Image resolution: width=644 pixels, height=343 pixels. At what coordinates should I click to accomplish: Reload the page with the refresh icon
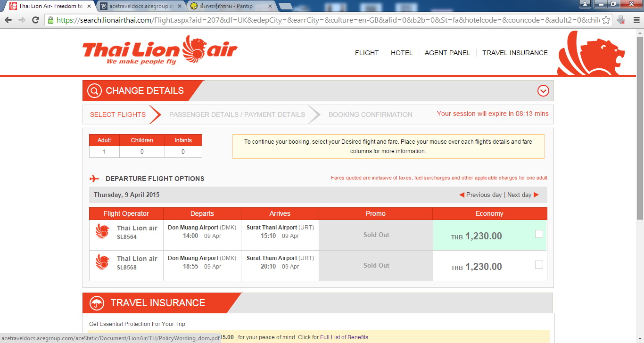tap(35, 20)
